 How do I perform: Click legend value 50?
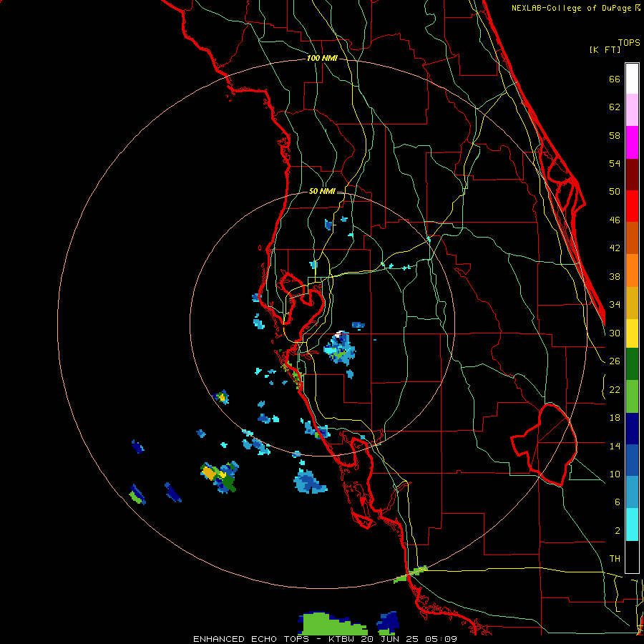click(x=615, y=191)
